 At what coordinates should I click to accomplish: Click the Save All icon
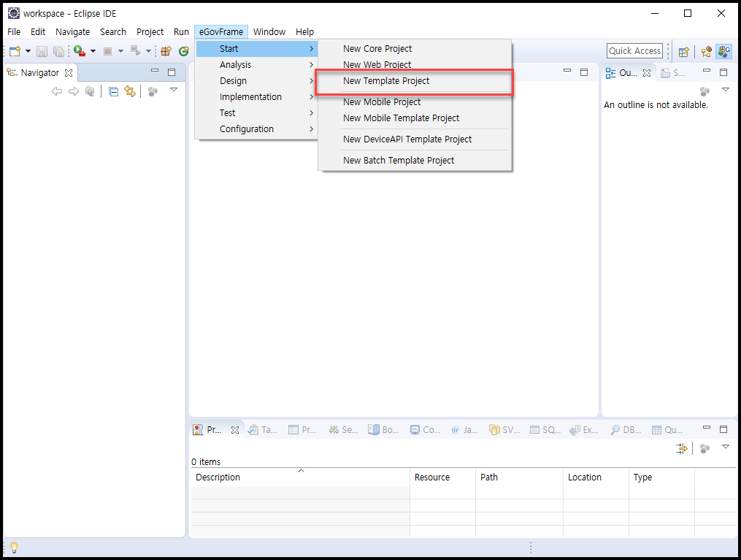coord(58,51)
